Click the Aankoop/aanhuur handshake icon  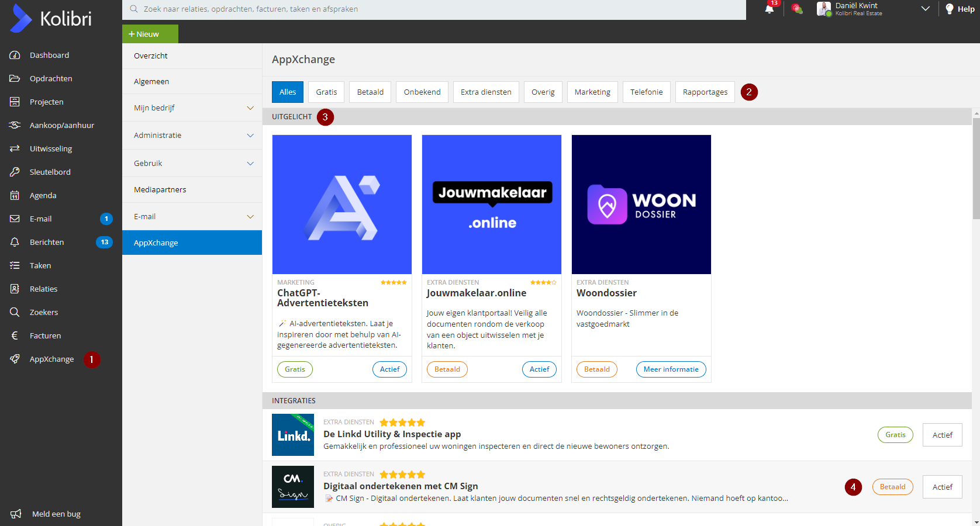(15, 125)
